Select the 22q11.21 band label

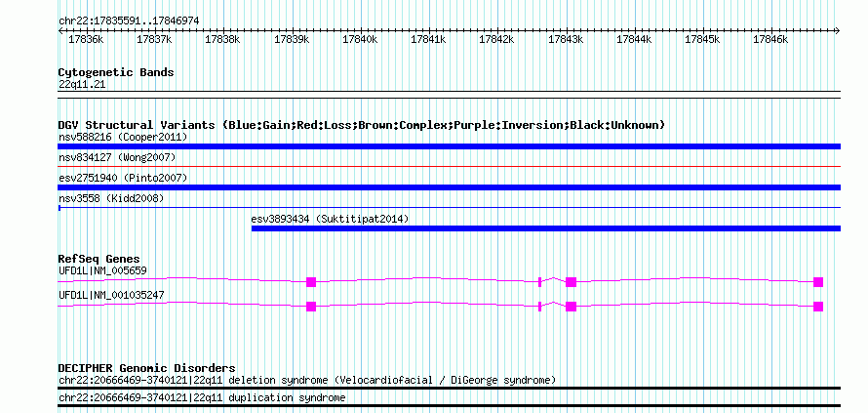point(82,85)
